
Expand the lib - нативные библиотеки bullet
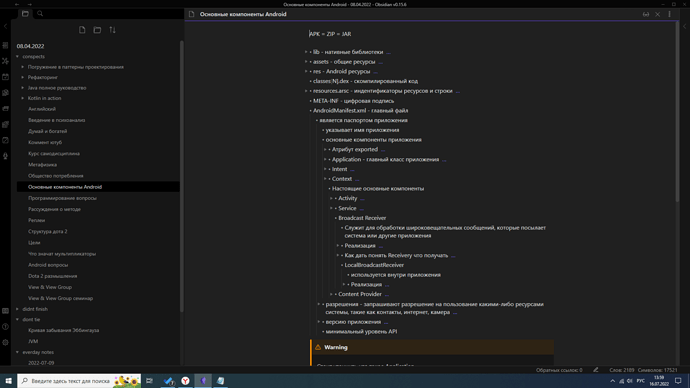306,52
